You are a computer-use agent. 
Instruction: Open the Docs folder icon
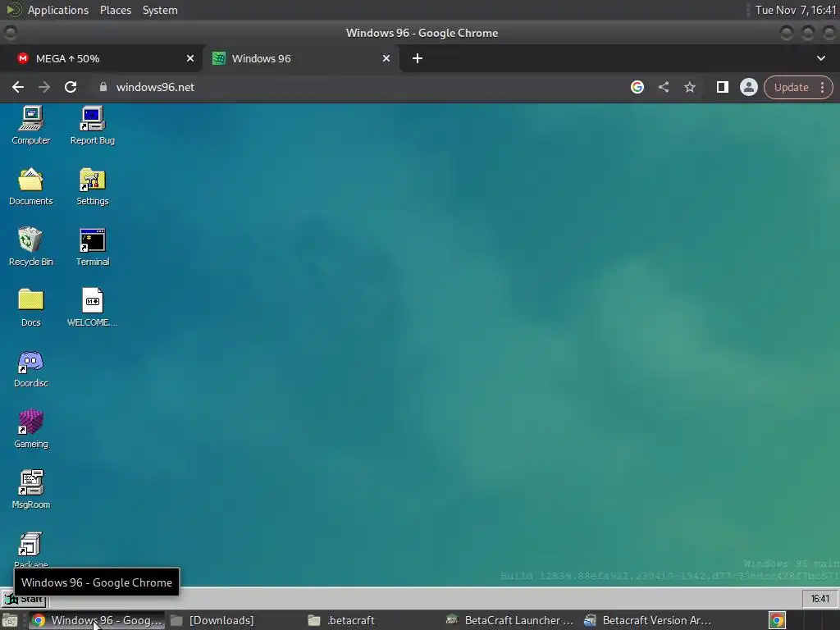31,308
